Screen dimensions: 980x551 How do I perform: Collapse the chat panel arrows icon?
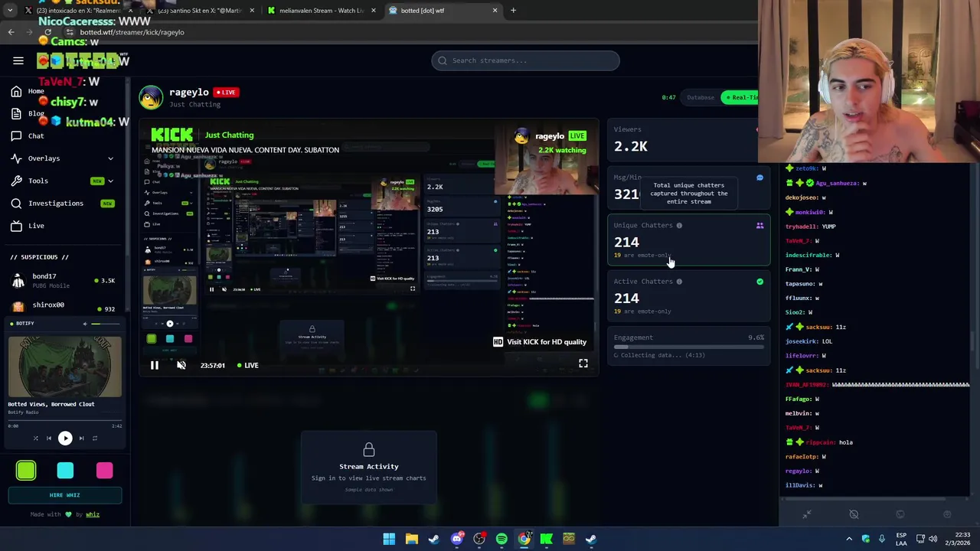[x=806, y=514]
